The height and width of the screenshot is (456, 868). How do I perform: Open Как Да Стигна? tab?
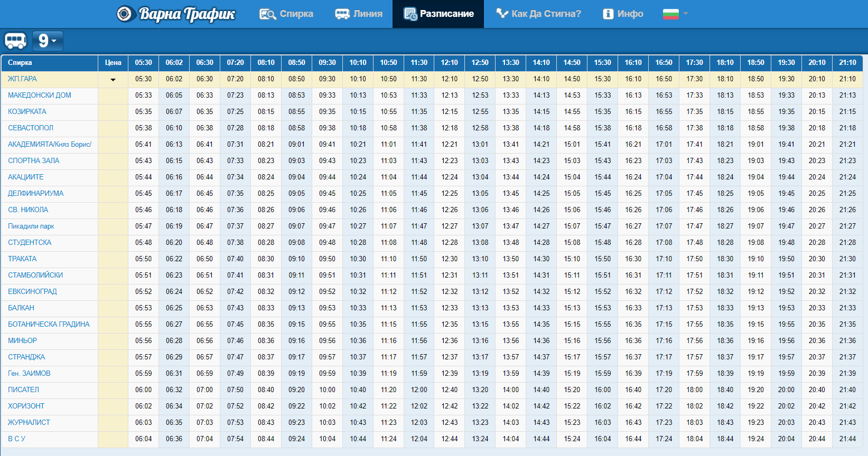tap(538, 14)
